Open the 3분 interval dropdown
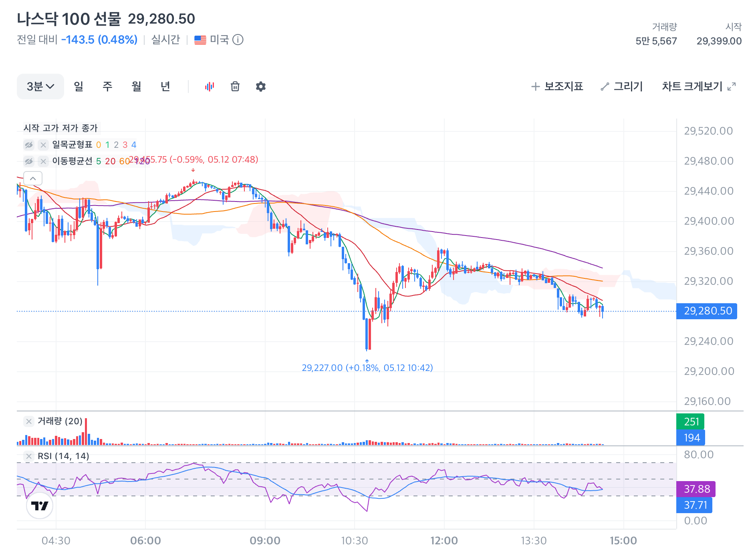754x560 pixels. pos(40,87)
